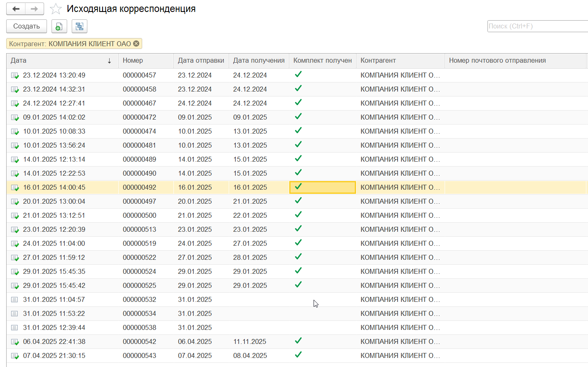Click Комплект получен checkmark in row 000000500
The height and width of the screenshot is (367, 588).
tap(298, 214)
